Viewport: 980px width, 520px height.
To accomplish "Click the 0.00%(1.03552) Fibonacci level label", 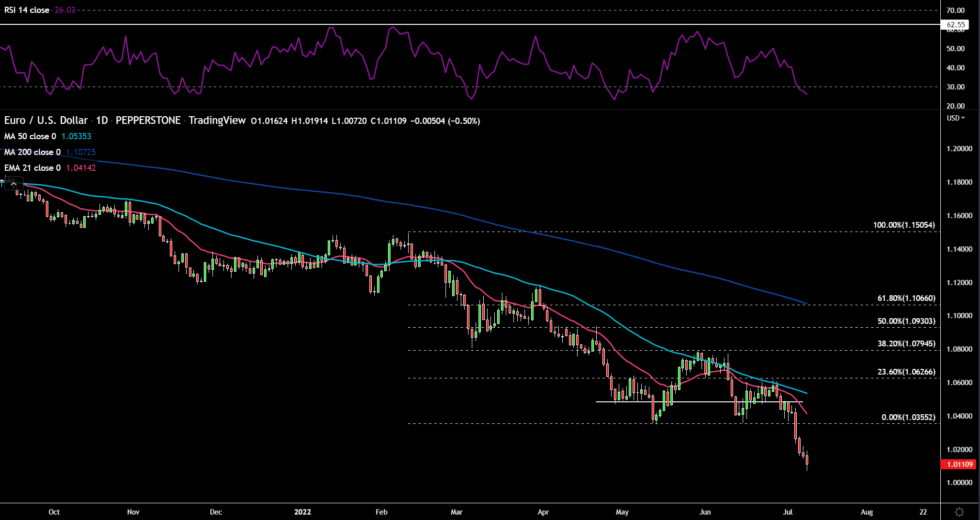I will click(908, 417).
